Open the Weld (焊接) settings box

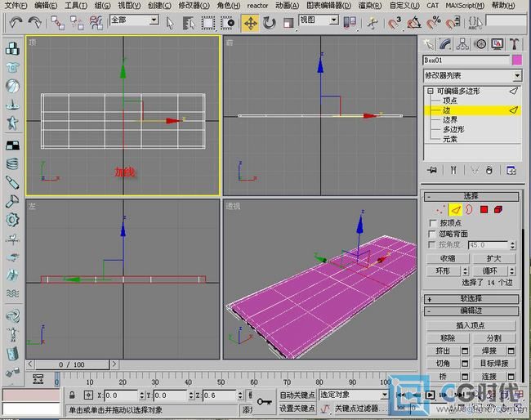[x=511, y=351]
